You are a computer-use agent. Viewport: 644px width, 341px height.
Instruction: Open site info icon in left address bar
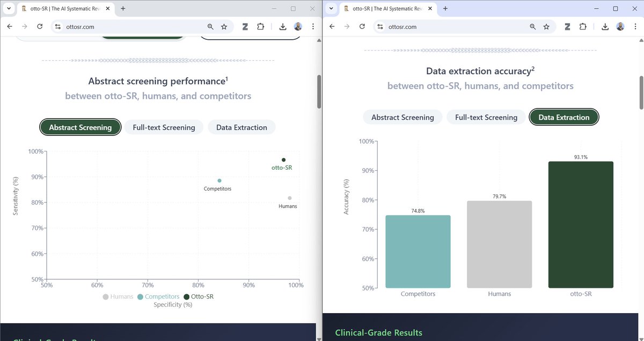coord(57,27)
